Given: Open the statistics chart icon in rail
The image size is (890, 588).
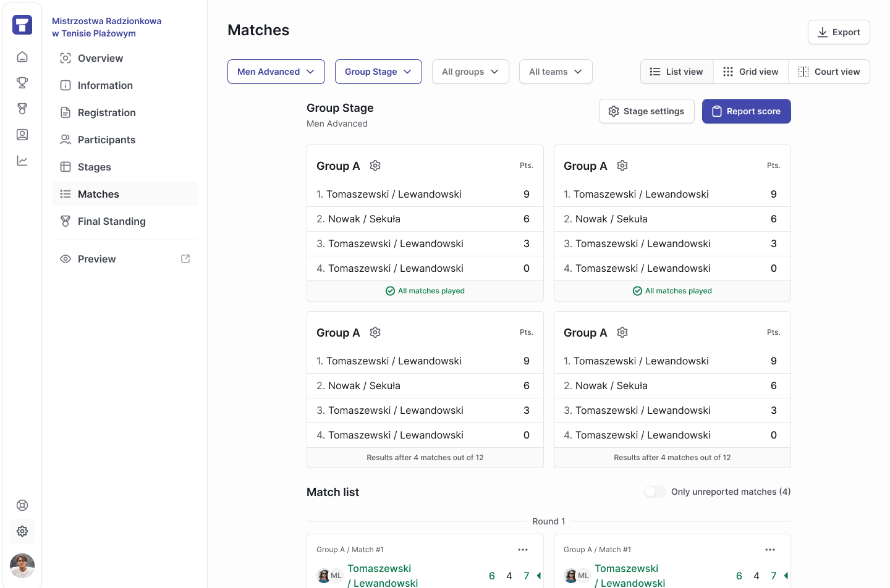Looking at the screenshot, I should point(22,161).
